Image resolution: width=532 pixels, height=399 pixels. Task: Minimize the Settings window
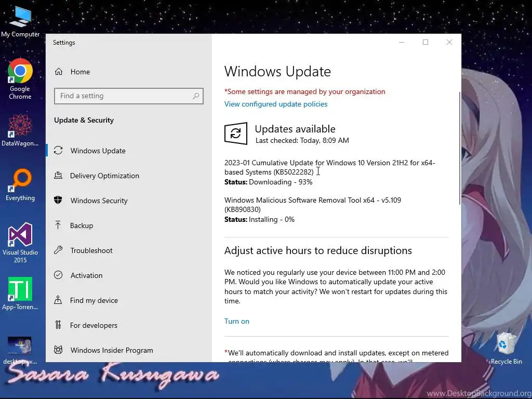[402, 42]
